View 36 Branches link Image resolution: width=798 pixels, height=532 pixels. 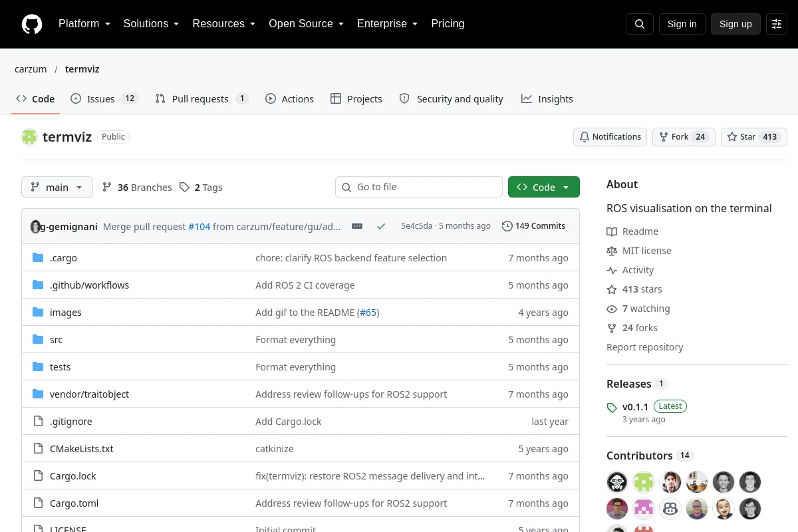(x=137, y=188)
